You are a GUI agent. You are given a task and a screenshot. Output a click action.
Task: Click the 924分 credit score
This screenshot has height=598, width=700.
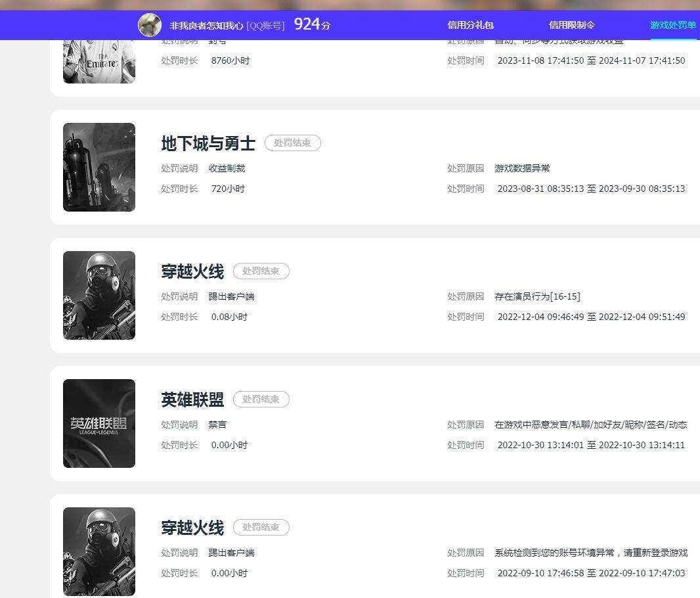click(x=312, y=24)
